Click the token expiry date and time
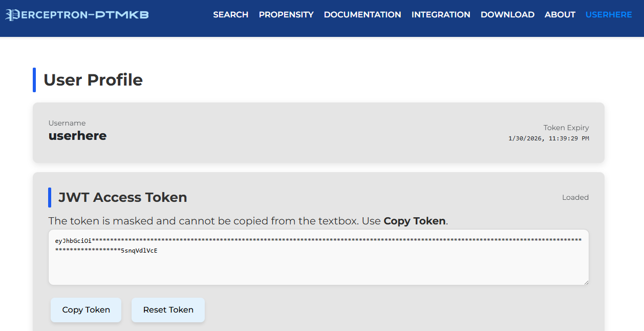The image size is (644, 331). pos(548,138)
